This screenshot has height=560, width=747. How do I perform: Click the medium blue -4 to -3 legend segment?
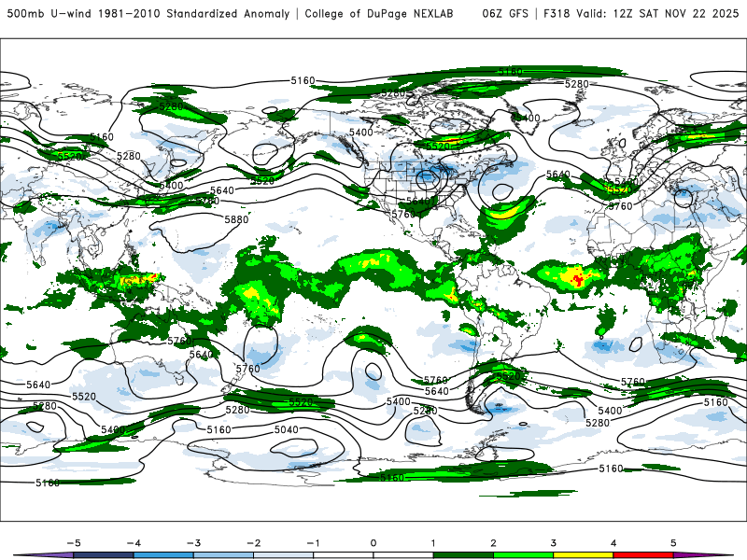point(163,555)
